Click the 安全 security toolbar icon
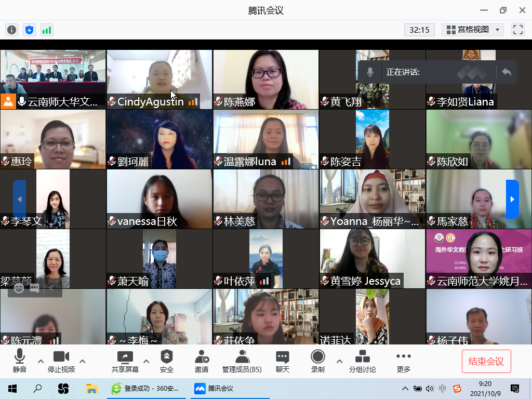532x399 pixels. click(167, 361)
